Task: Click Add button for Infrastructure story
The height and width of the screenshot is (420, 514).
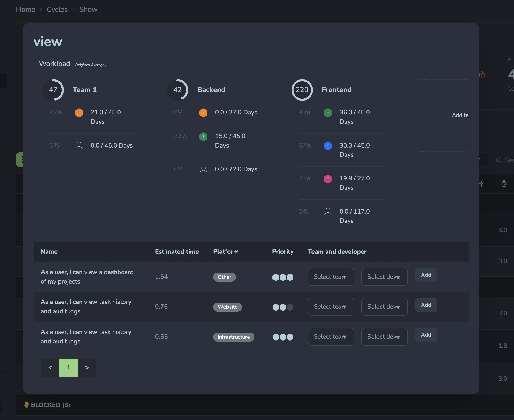Action: pyautogui.click(x=426, y=334)
